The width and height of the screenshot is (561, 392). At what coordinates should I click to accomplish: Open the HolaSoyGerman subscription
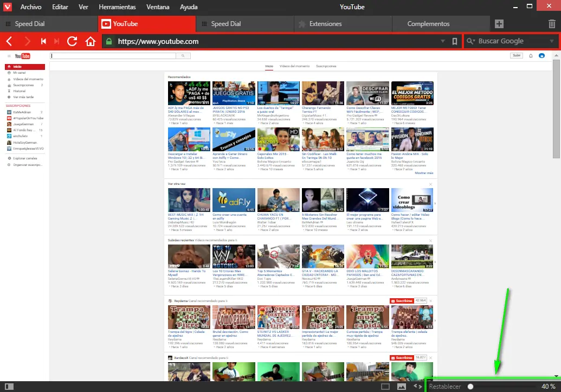[x=25, y=143]
